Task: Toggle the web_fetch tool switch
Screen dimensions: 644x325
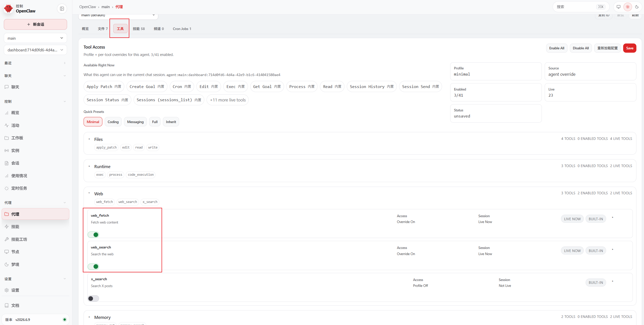Action: tap(93, 235)
